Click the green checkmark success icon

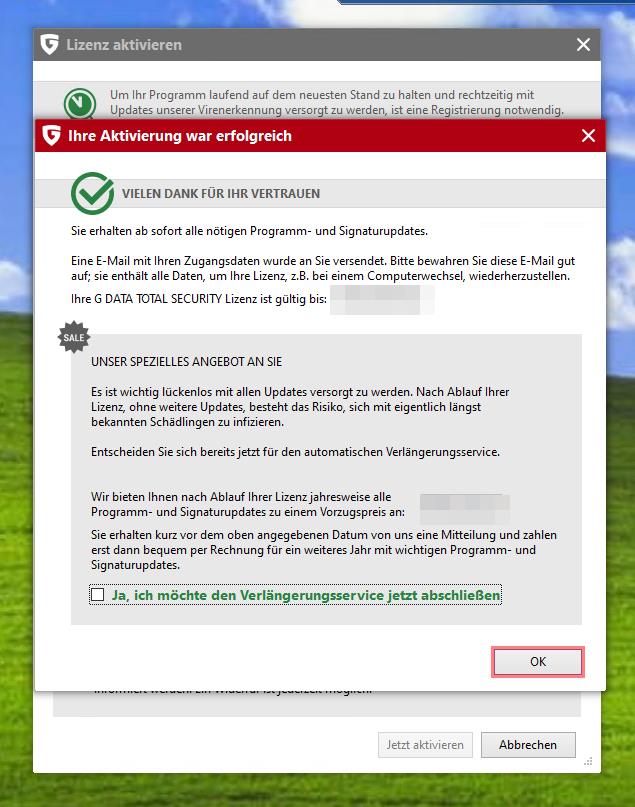tap(93, 194)
